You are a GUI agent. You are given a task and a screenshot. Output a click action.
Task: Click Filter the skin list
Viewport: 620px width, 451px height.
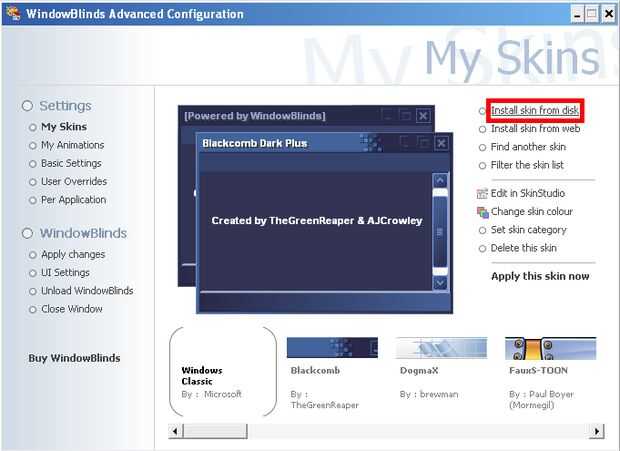click(527, 165)
